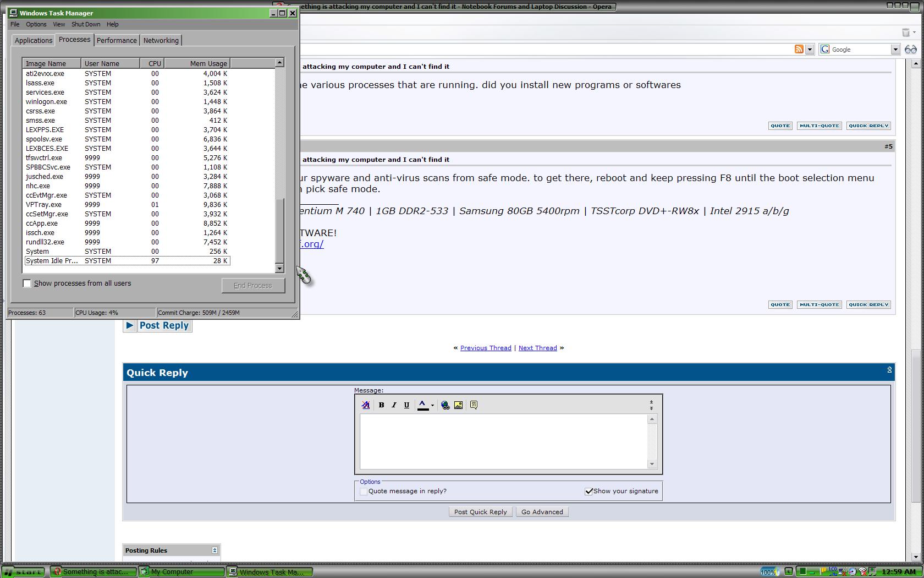Click the Task Manager title bar icon
Screen dimensions: 924x578
point(13,13)
